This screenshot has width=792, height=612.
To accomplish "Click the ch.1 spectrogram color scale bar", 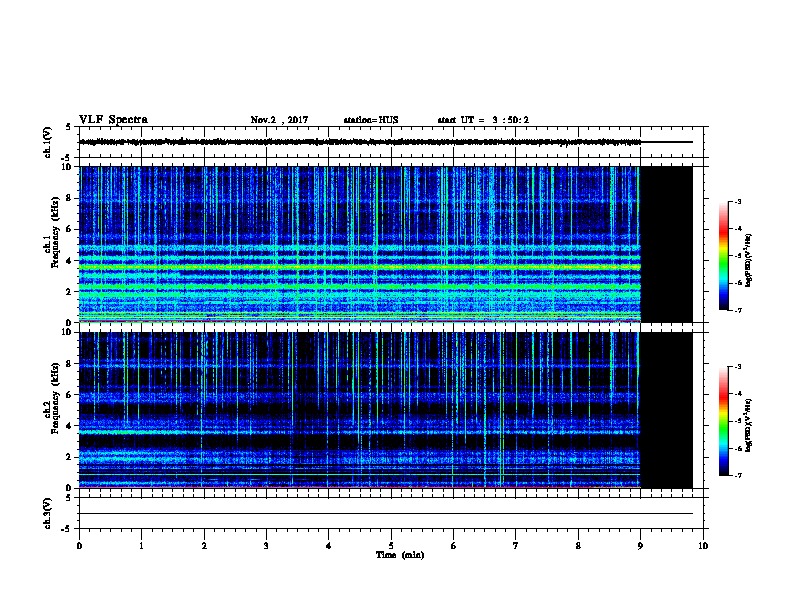I will [x=724, y=256].
